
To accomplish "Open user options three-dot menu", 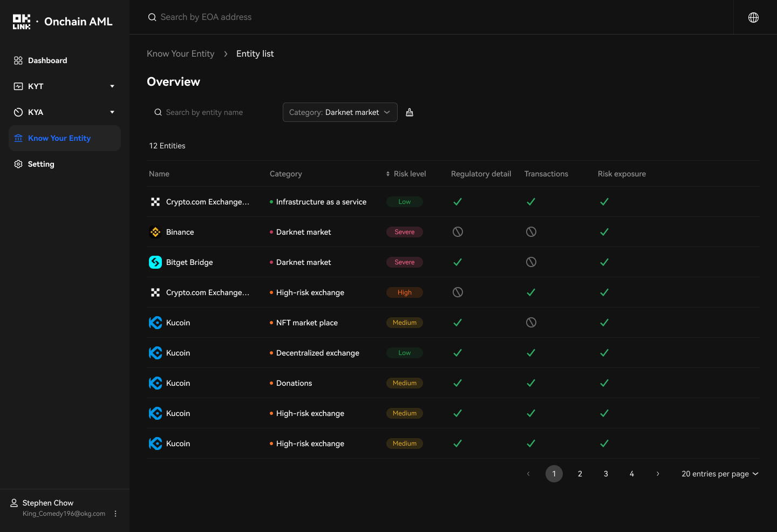I will (x=115, y=514).
